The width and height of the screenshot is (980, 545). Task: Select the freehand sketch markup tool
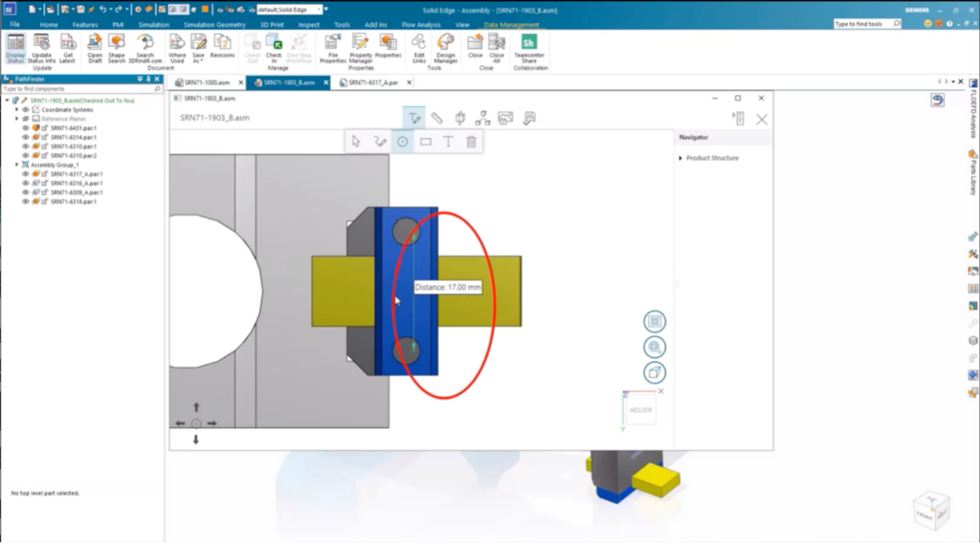[380, 142]
